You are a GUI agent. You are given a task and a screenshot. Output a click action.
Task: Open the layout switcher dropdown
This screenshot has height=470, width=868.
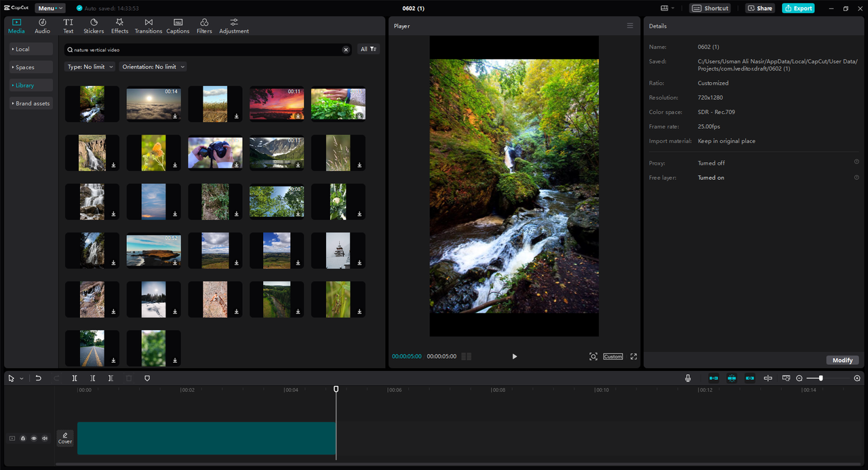668,8
